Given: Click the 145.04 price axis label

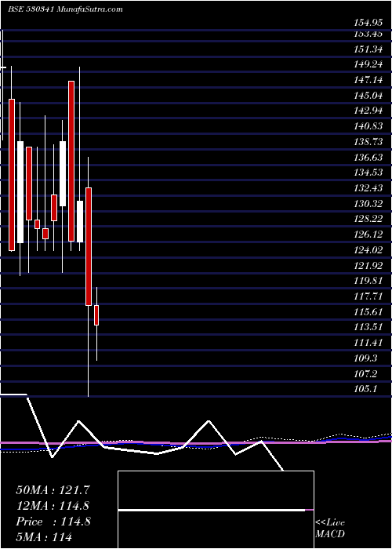Looking at the screenshot, I should (x=368, y=95).
